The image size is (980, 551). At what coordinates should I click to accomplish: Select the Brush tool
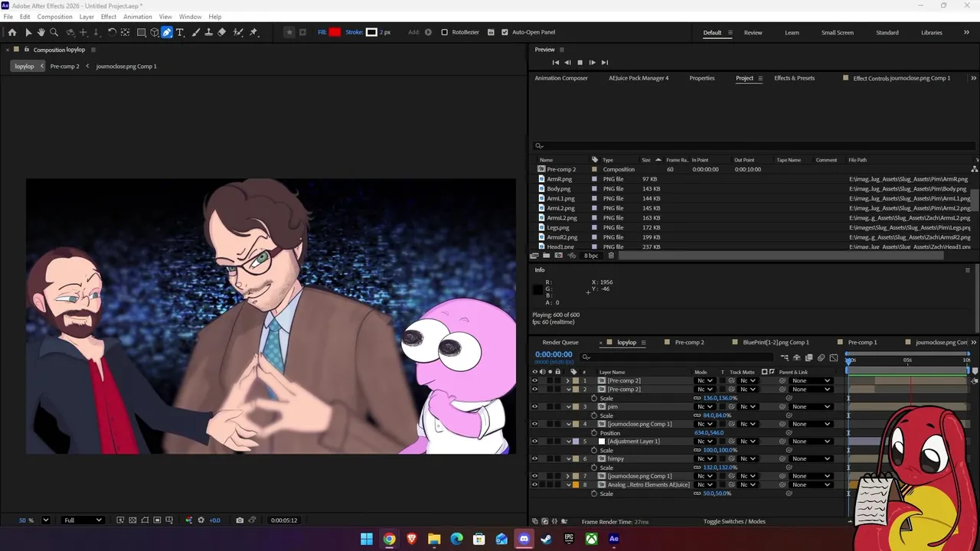[x=195, y=32]
